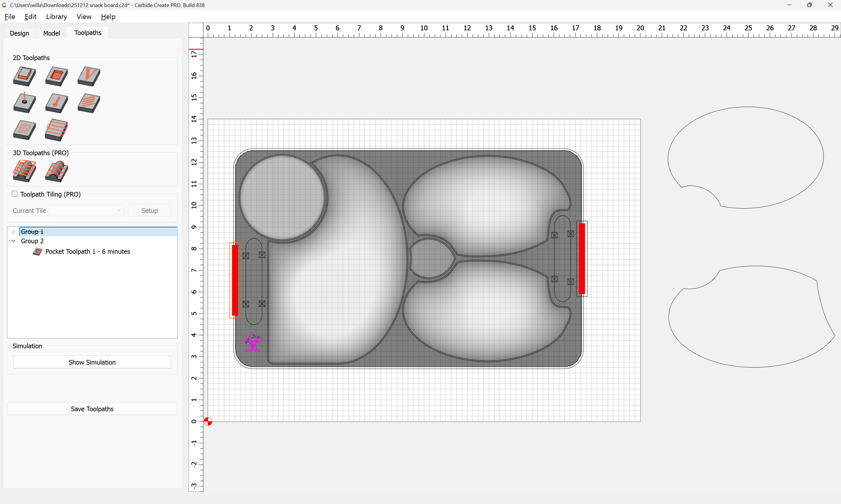Switch to the Design tab
Screen dimensions: 841x504
tap(19, 33)
